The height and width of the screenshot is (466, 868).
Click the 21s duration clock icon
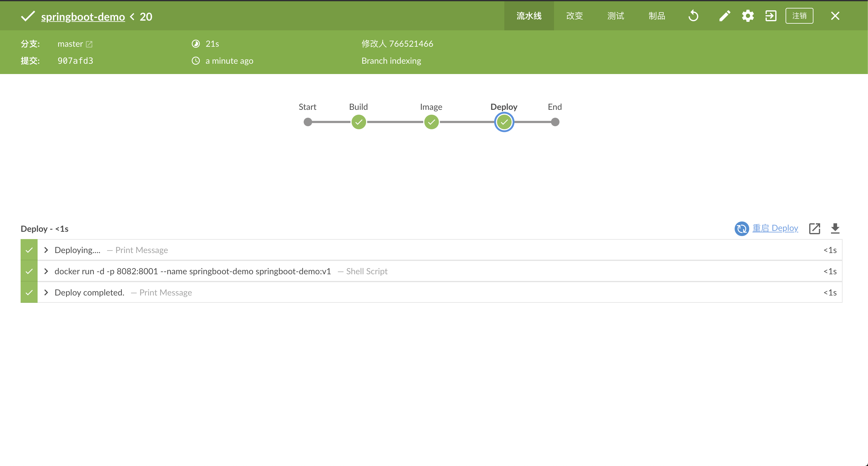pos(196,44)
